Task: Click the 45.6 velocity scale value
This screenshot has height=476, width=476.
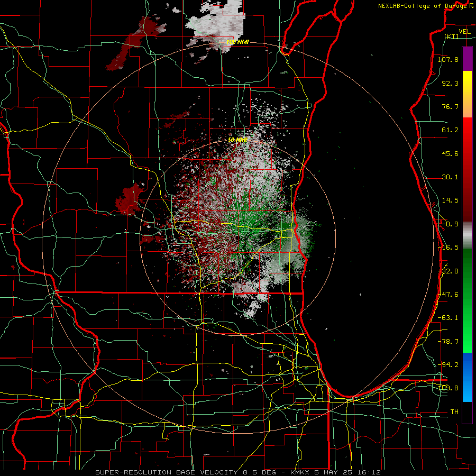Action: pos(450,153)
